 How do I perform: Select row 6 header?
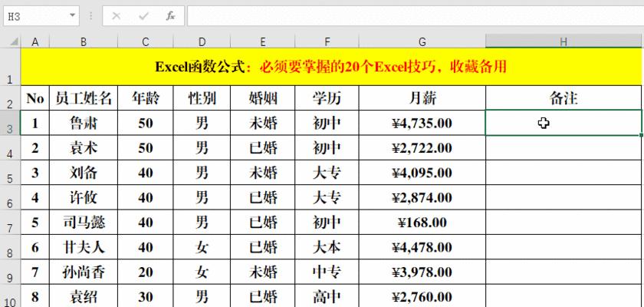click(10, 197)
